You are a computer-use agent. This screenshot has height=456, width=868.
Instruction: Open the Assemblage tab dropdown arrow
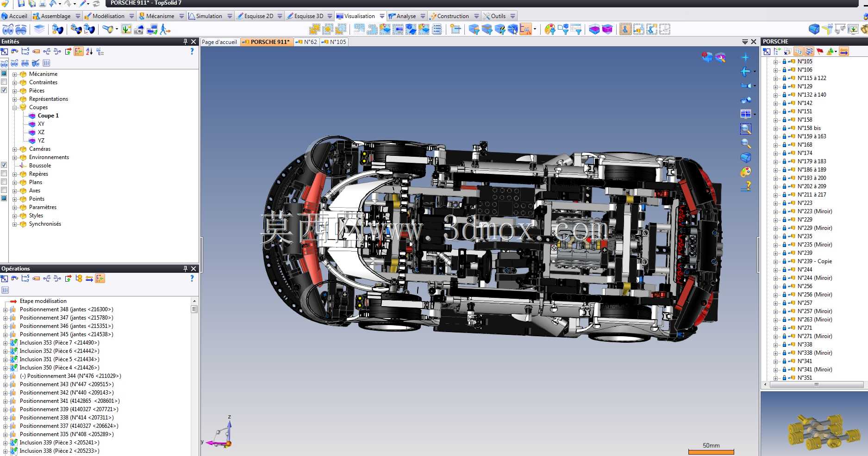click(x=78, y=16)
